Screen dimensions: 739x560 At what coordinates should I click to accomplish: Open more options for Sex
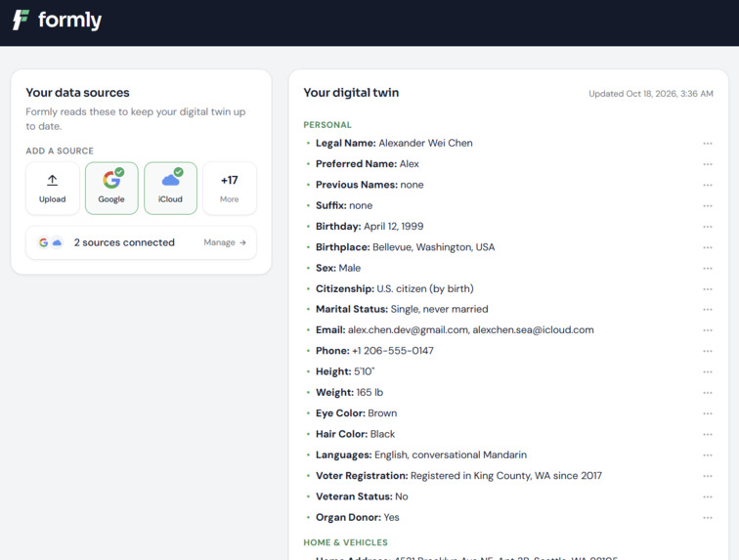[708, 268]
